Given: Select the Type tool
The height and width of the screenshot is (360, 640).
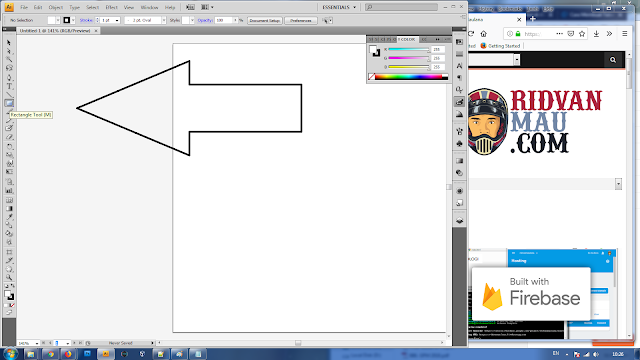Looking at the screenshot, I should tap(9, 86).
